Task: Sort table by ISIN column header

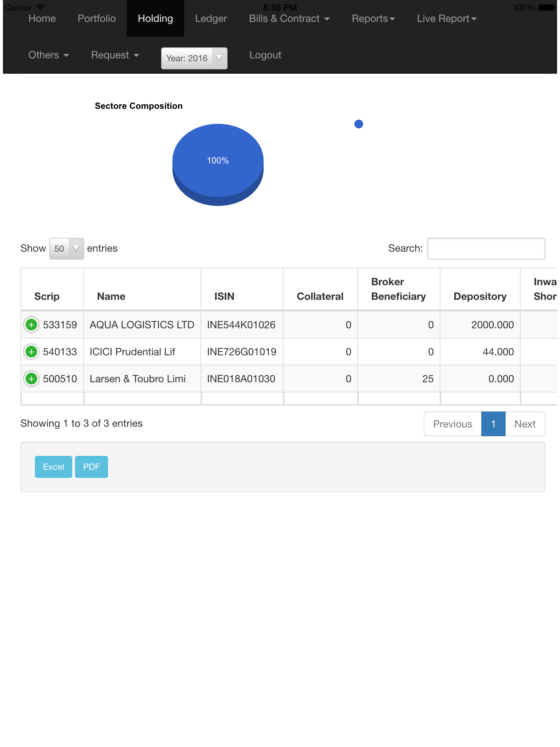Action: [242, 289]
